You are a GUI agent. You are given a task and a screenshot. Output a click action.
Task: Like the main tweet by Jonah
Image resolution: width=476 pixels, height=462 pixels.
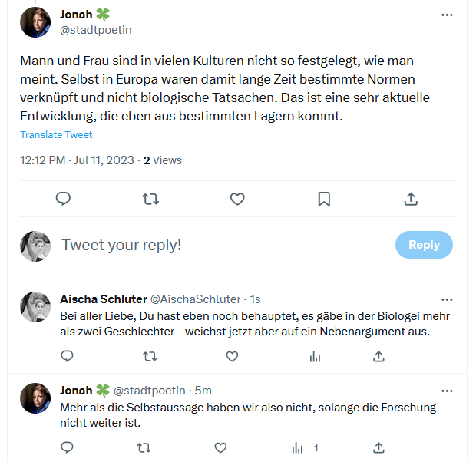pyautogui.click(x=237, y=199)
